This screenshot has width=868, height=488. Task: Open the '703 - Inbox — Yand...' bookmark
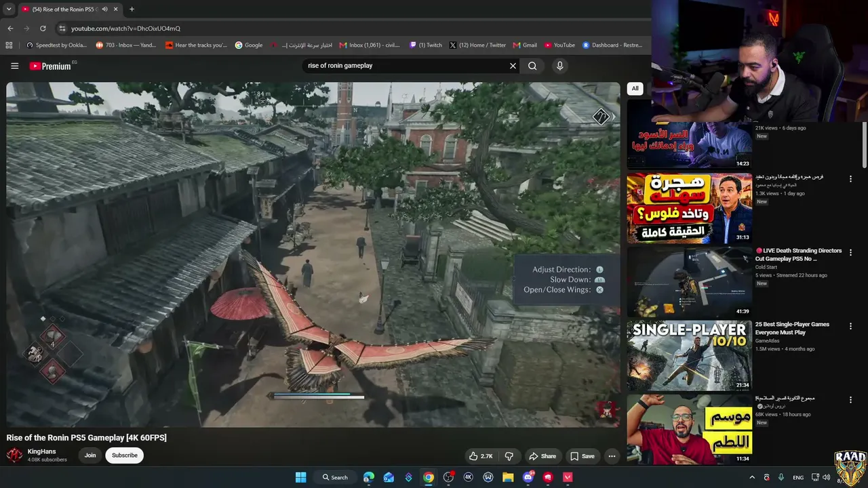tap(126, 45)
